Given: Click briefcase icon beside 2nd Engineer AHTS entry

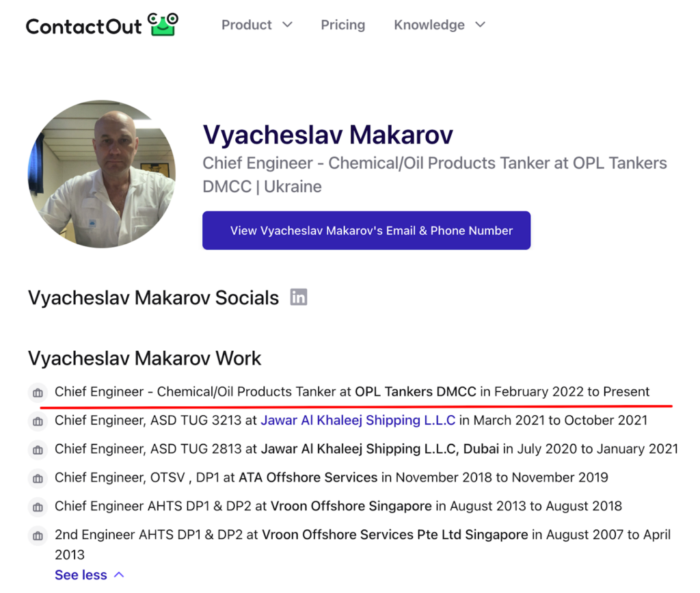Looking at the screenshot, I should click(x=38, y=536).
